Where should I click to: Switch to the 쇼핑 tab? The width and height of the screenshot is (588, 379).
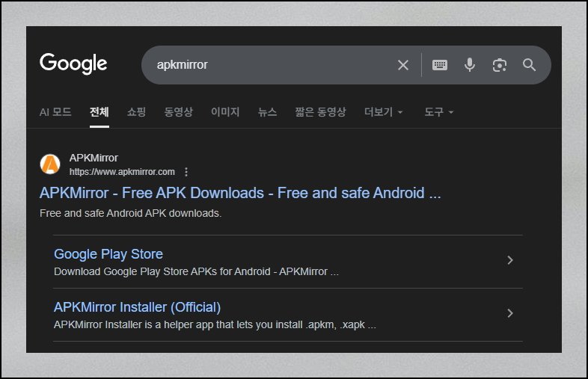[x=136, y=112]
